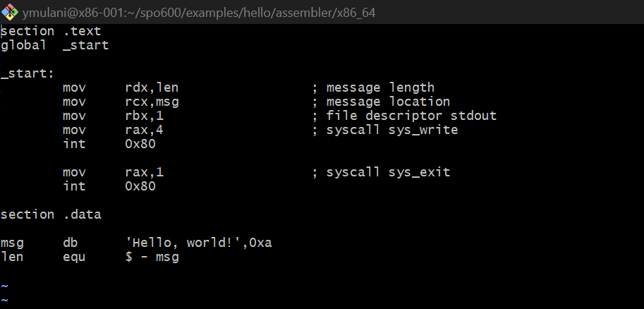Click the 'len' label at line start
644x309 pixels.
click(x=12, y=257)
